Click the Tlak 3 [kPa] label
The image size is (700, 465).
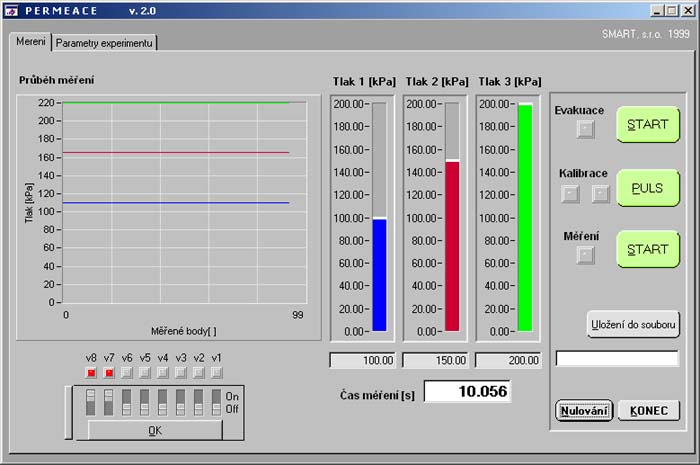[510, 82]
